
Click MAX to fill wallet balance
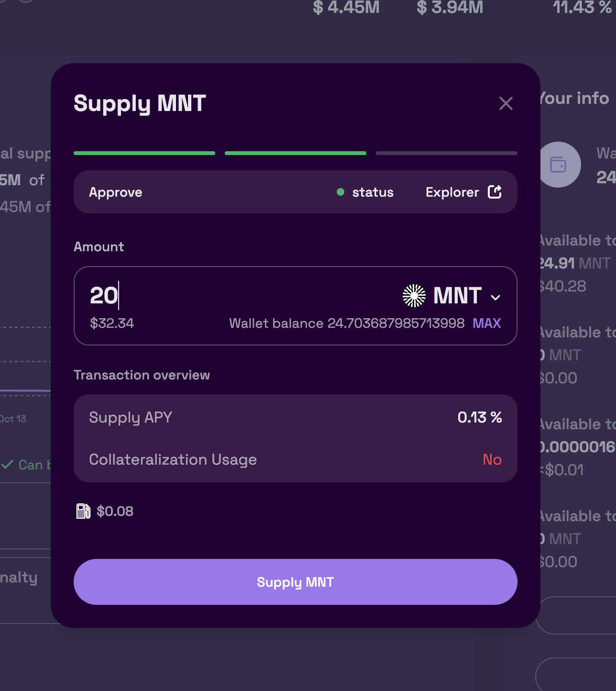click(486, 323)
